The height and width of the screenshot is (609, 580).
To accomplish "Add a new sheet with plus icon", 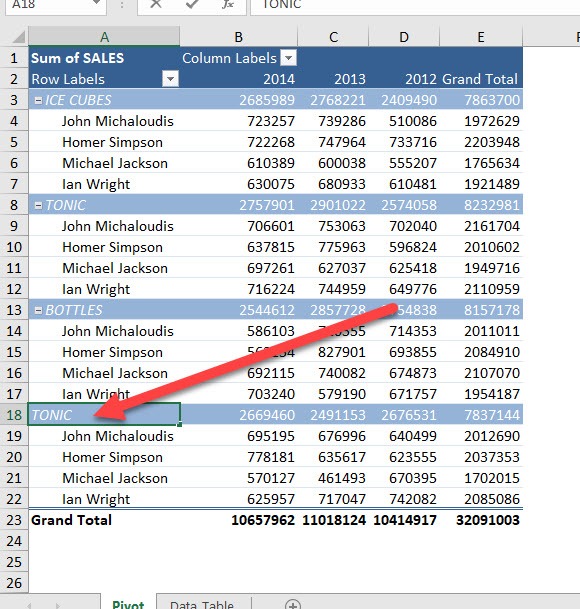I will pos(293,604).
